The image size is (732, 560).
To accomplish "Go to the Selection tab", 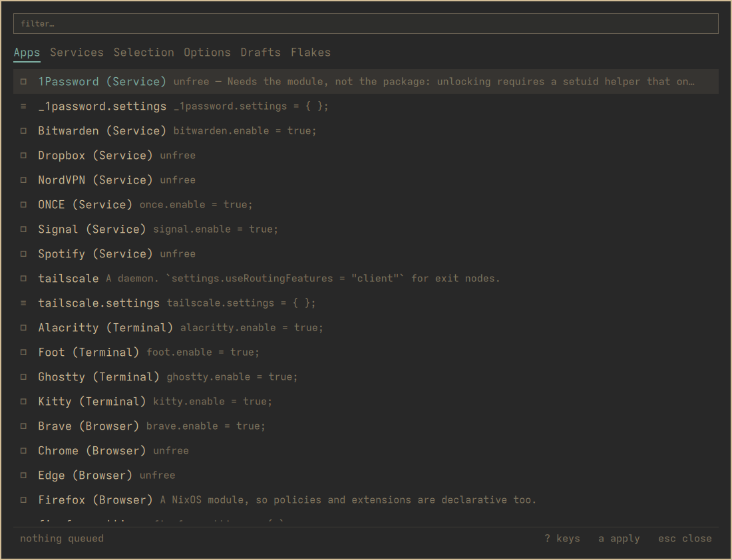I will coord(144,53).
